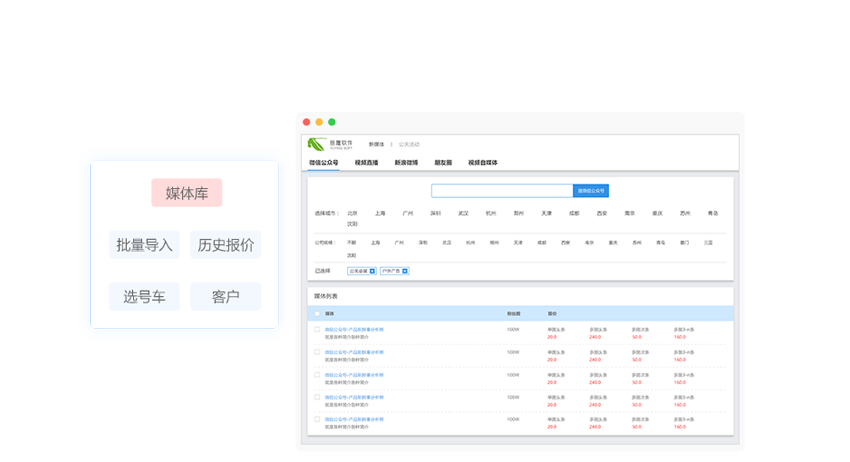Open the 新浪微博 tab
The height and width of the screenshot is (462, 850).
pyautogui.click(x=406, y=162)
